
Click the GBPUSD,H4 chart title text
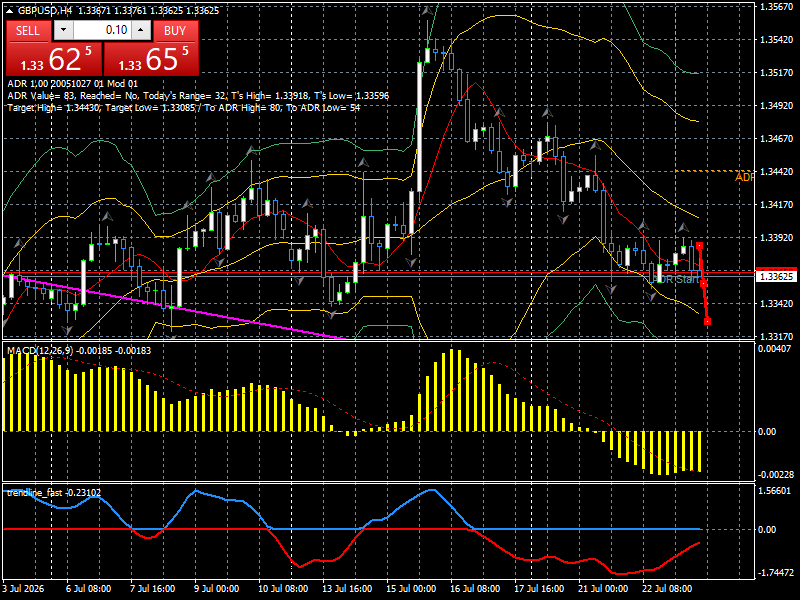44,11
